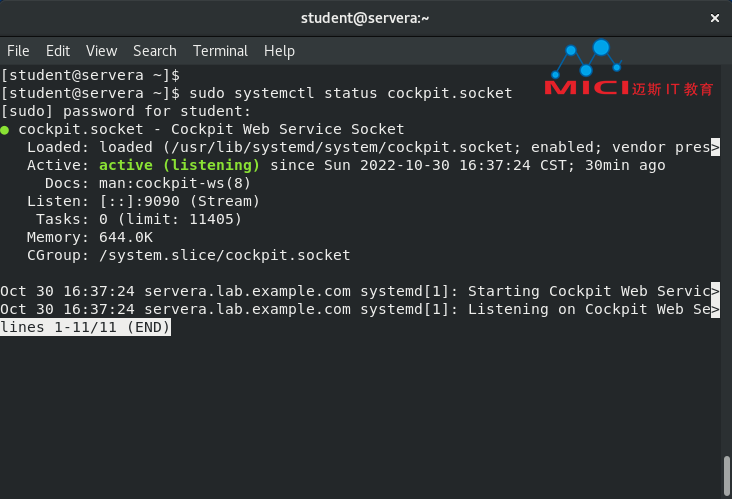This screenshot has width=732, height=499.
Task: Click the '/usr/lib/systemd/system/cockpit.socket' path
Action: coord(342,148)
